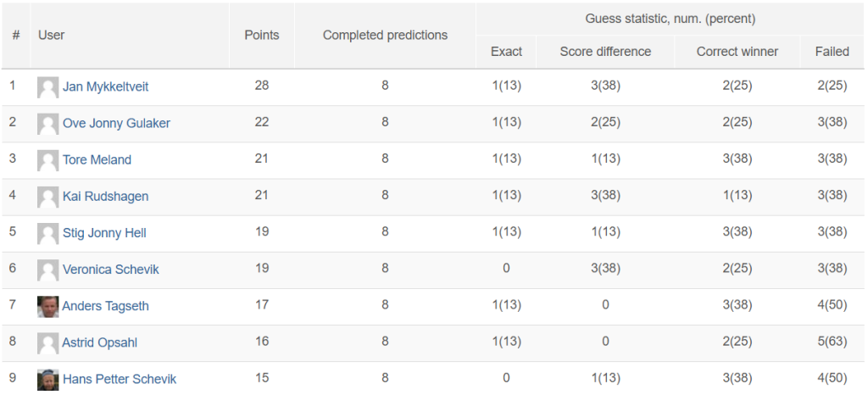Visit Anders Tagseth's profile
Screen dimensions: 868x395
[105, 306]
